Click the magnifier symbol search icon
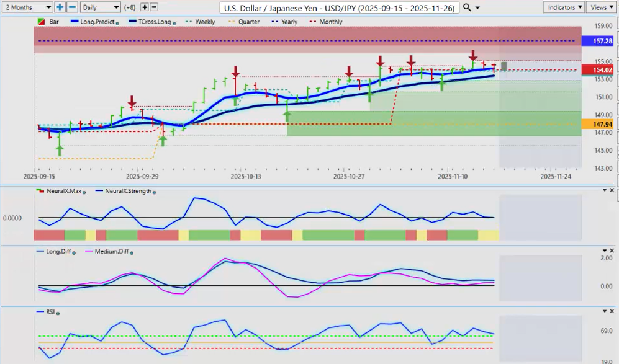This screenshot has width=619, height=364. (x=467, y=7)
